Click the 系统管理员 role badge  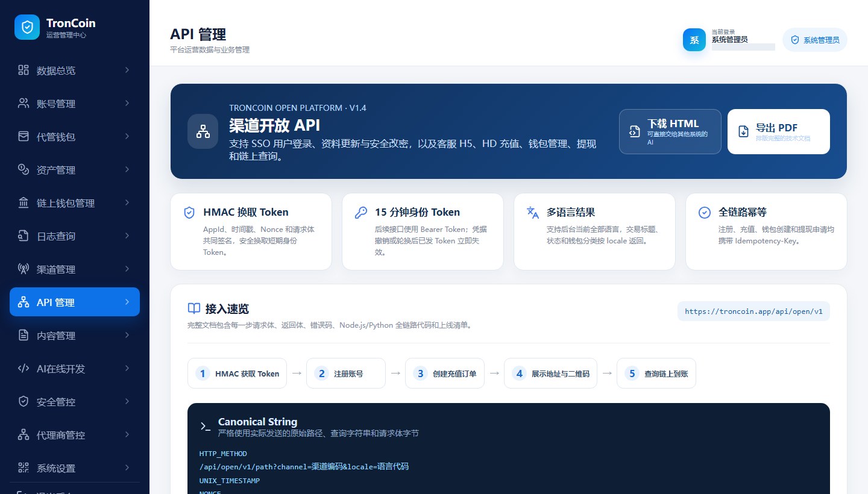point(815,40)
